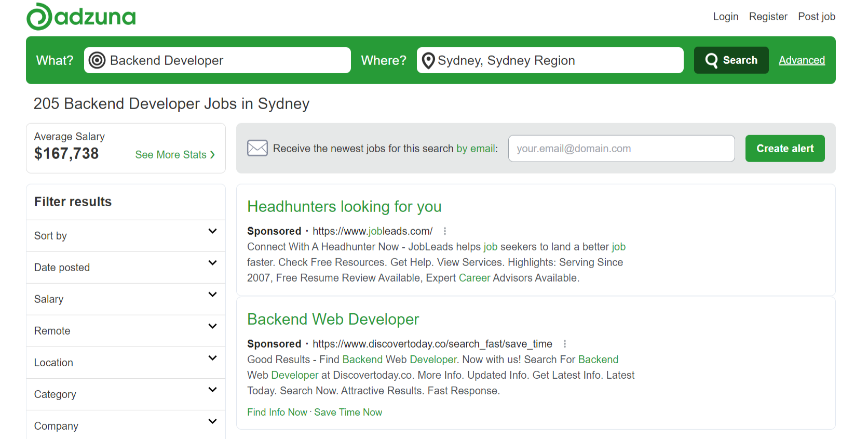This screenshot has width=868, height=439.
Task: Click the jobleads.com sponsored URL
Action: coord(372,231)
